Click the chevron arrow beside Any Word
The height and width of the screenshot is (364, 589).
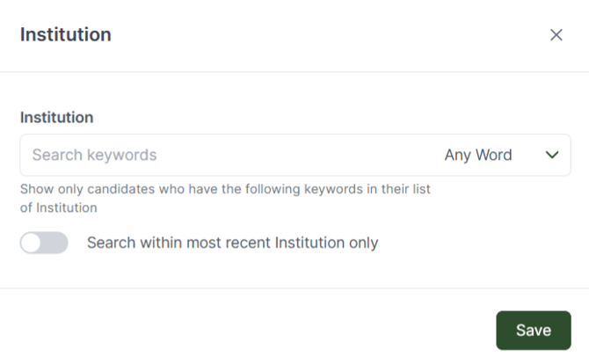click(x=552, y=156)
